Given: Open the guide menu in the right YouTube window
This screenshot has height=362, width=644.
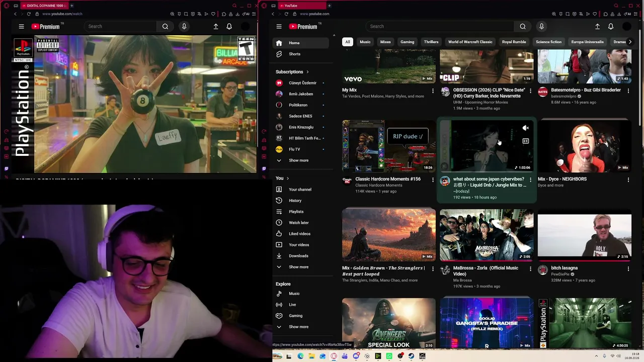Looking at the screenshot, I should tap(279, 26).
